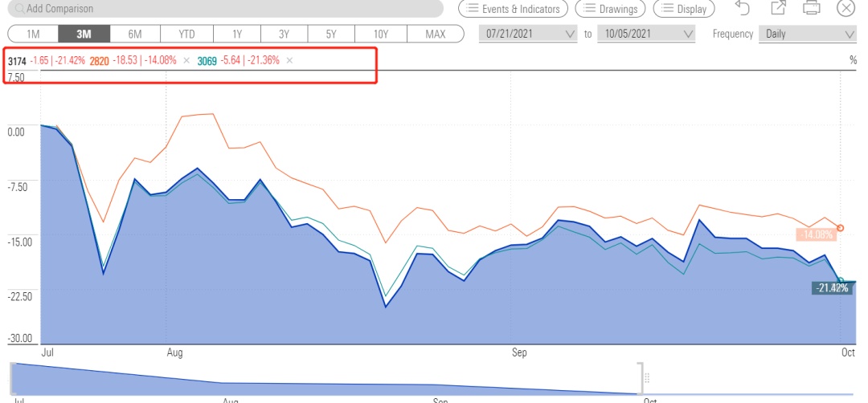Select the 1M time range
This screenshot has width=868, height=403.
[33, 35]
